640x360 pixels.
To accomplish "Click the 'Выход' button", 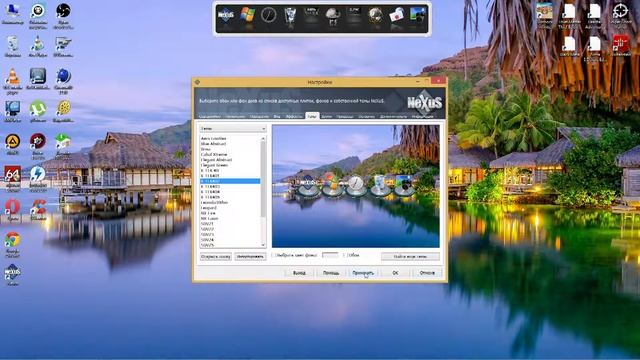I will click(299, 273).
